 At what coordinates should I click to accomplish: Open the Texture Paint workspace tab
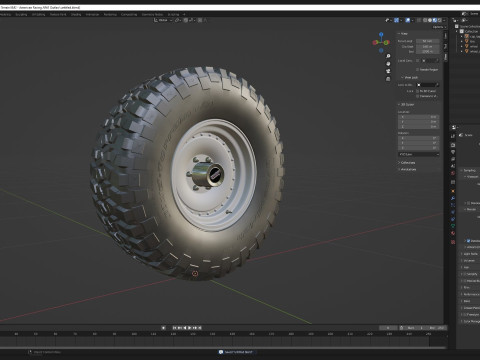(x=58, y=14)
